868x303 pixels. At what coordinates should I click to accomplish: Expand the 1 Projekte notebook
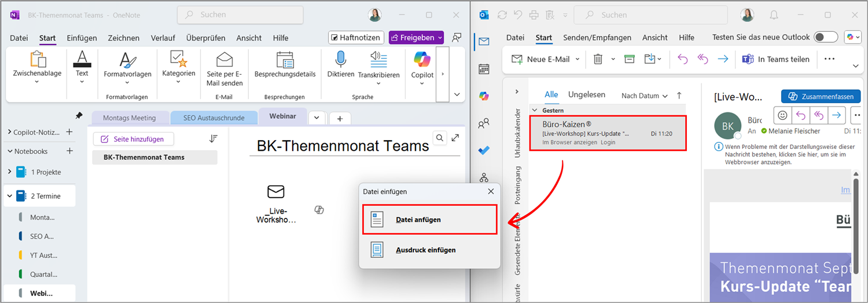pyautogui.click(x=9, y=172)
